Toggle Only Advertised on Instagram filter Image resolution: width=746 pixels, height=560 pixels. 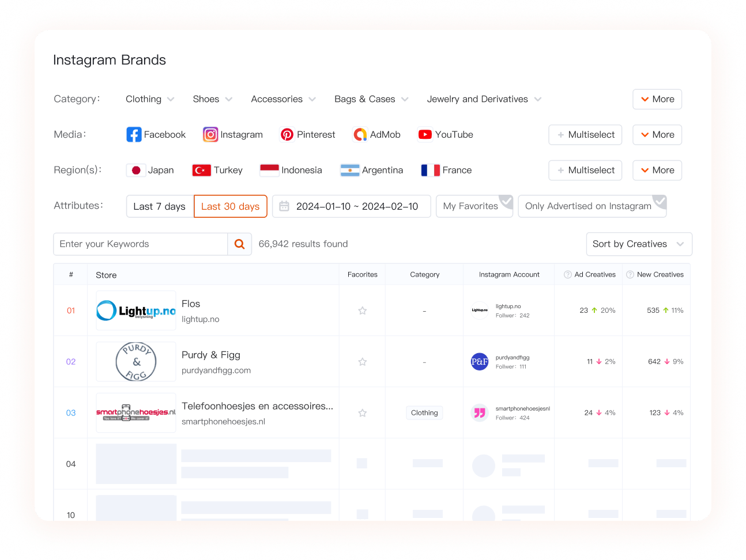(592, 206)
